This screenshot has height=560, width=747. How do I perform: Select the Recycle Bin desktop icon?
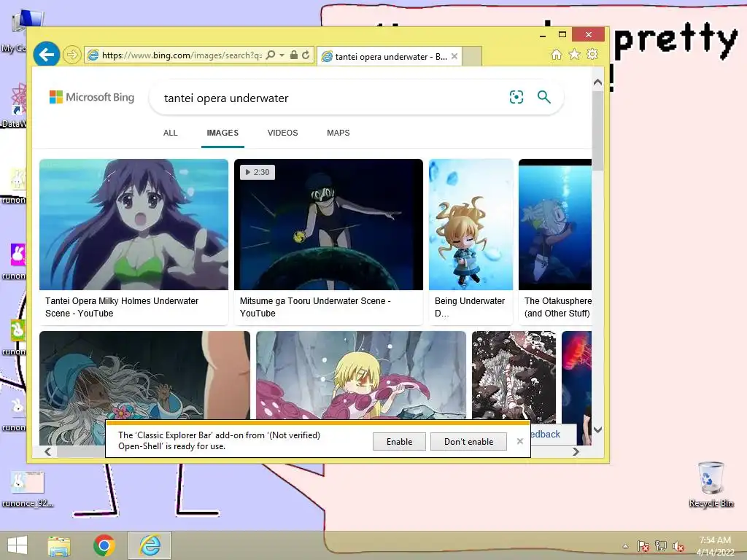(711, 484)
